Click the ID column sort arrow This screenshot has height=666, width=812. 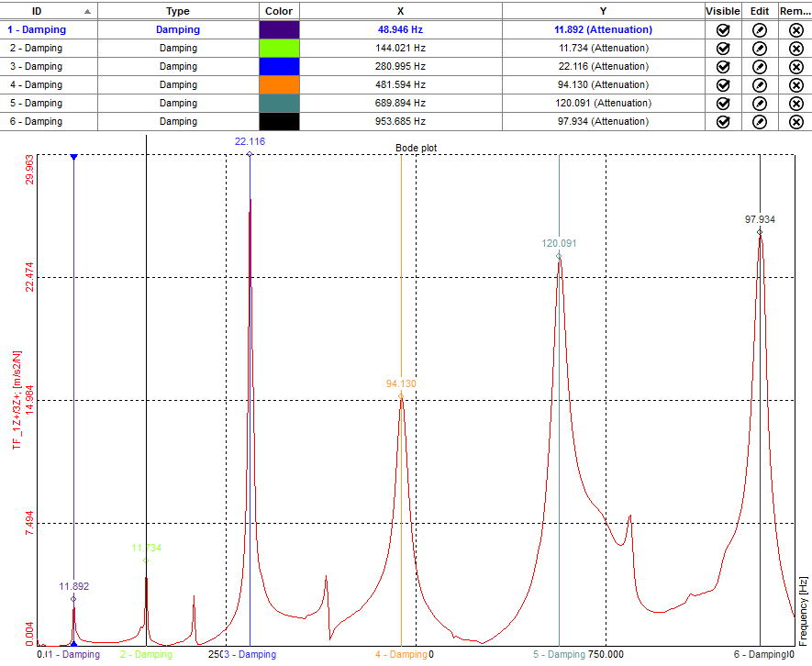[x=87, y=11]
